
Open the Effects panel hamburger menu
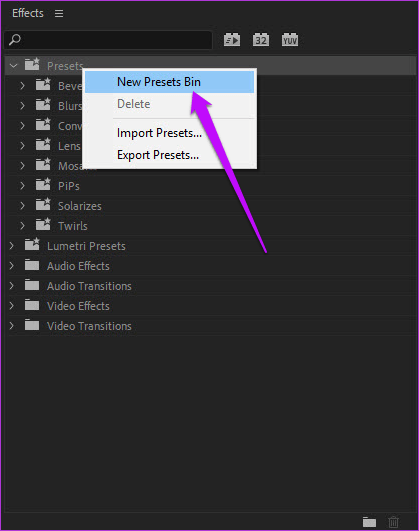click(59, 13)
